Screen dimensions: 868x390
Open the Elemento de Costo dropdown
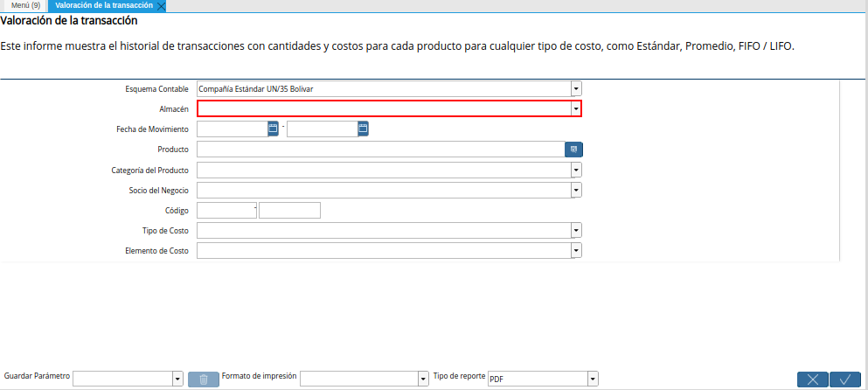coord(576,250)
